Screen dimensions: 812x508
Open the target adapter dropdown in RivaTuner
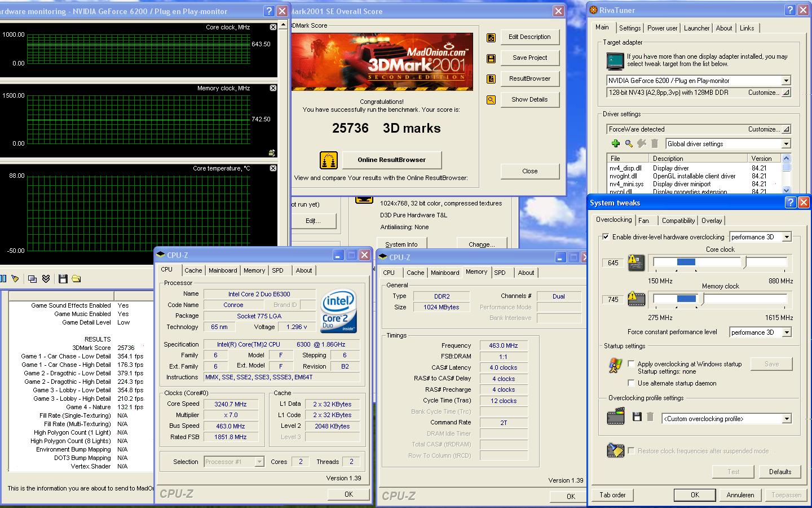pos(786,81)
